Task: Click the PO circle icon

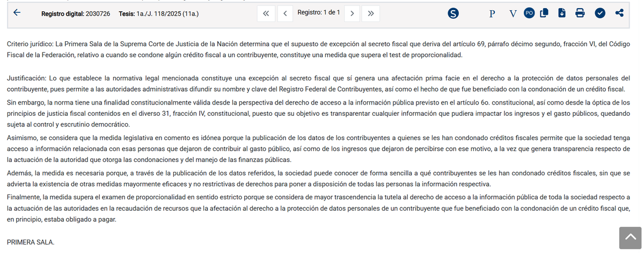Action: tap(529, 13)
